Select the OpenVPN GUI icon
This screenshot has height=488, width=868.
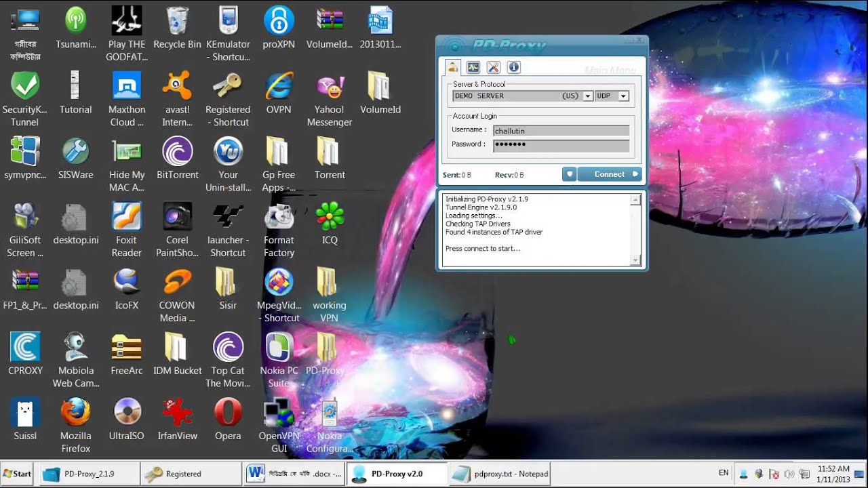coord(279,425)
